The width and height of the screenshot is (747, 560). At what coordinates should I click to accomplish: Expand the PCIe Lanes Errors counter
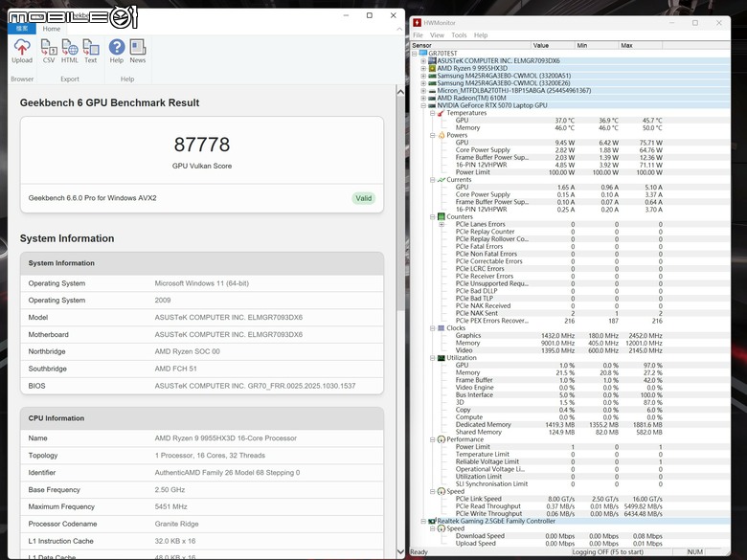441,224
